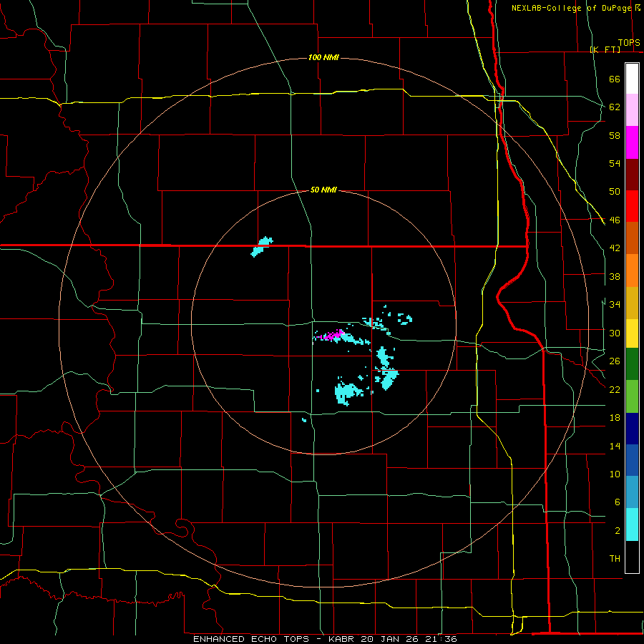Select the navy blue legend swatch

[x=632, y=429]
